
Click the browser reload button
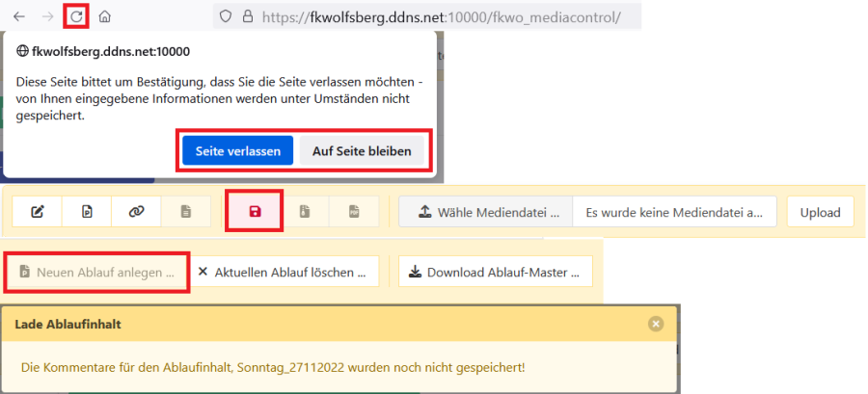coord(74,16)
